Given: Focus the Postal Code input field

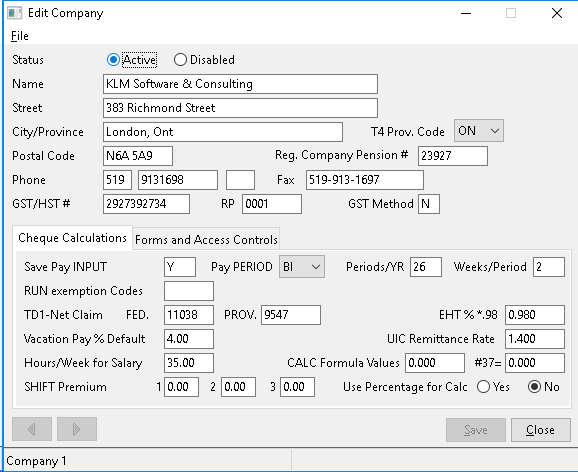Looking at the screenshot, I should coord(138,156).
